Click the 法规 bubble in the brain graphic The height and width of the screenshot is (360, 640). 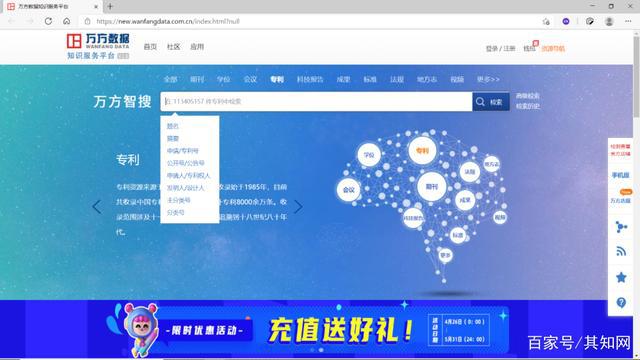pos(470,172)
